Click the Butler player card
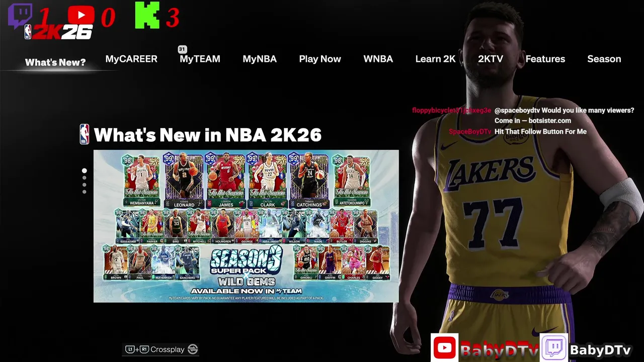The width and height of the screenshot is (644, 362). pyautogui.click(x=341, y=227)
